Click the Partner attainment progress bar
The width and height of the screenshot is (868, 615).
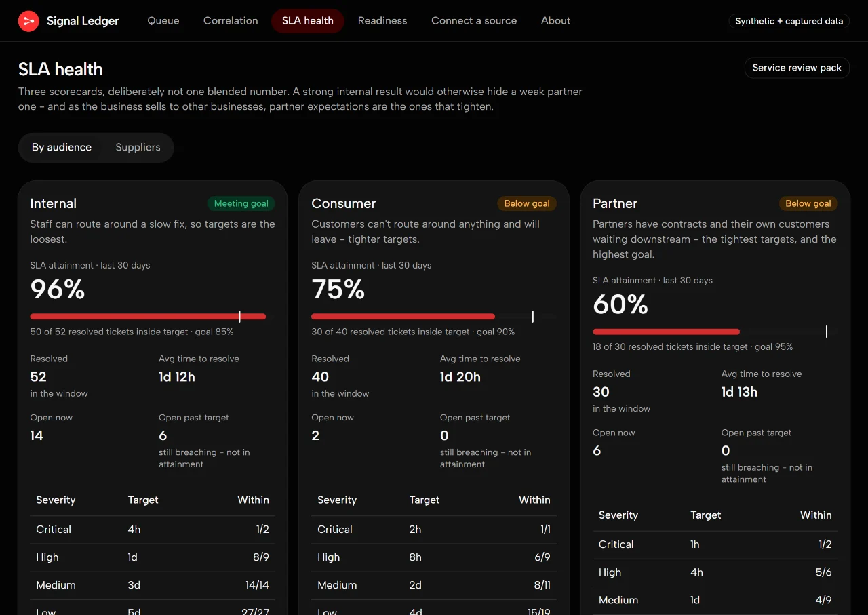(715, 332)
